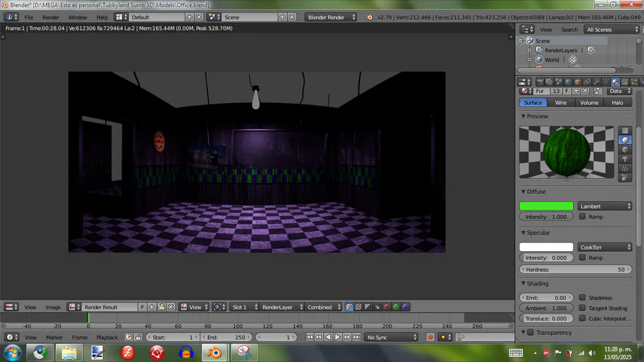Open the Material properties tab
The height and width of the screenshot is (362, 644).
[x=615, y=82]
